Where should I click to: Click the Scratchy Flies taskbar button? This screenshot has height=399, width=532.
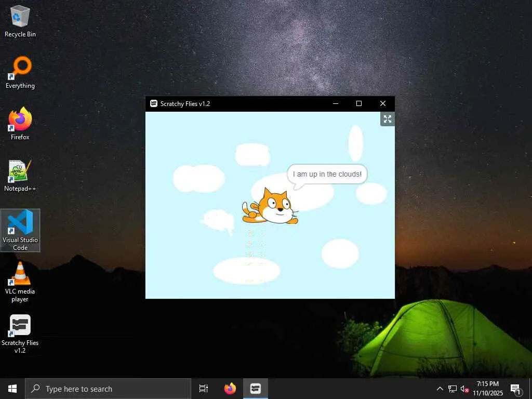256,389
